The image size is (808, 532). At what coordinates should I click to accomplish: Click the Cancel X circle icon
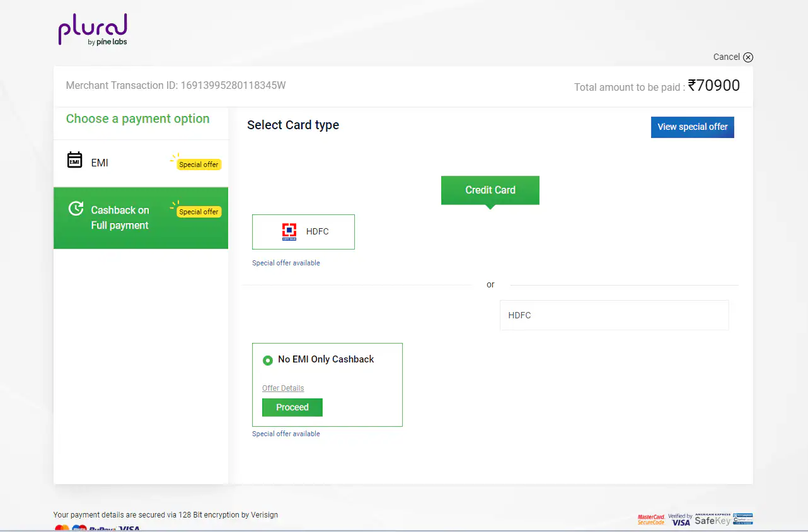pos(748,57)
